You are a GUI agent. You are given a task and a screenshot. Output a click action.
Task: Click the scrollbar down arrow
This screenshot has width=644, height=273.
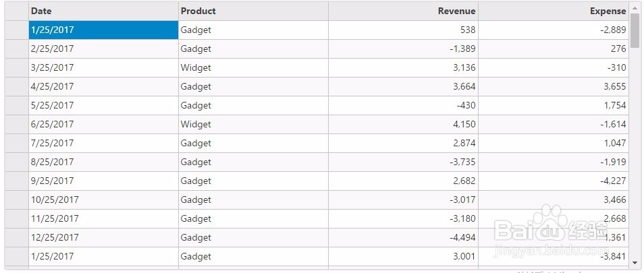[635, 264]
